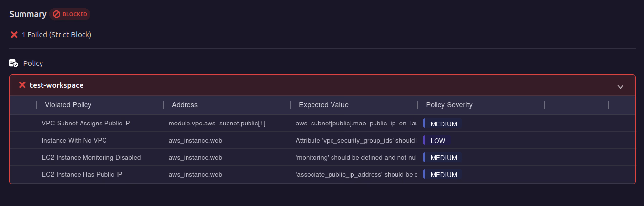Sort by Violated Policy column header

pyautogui.click(x=68, y=105)
